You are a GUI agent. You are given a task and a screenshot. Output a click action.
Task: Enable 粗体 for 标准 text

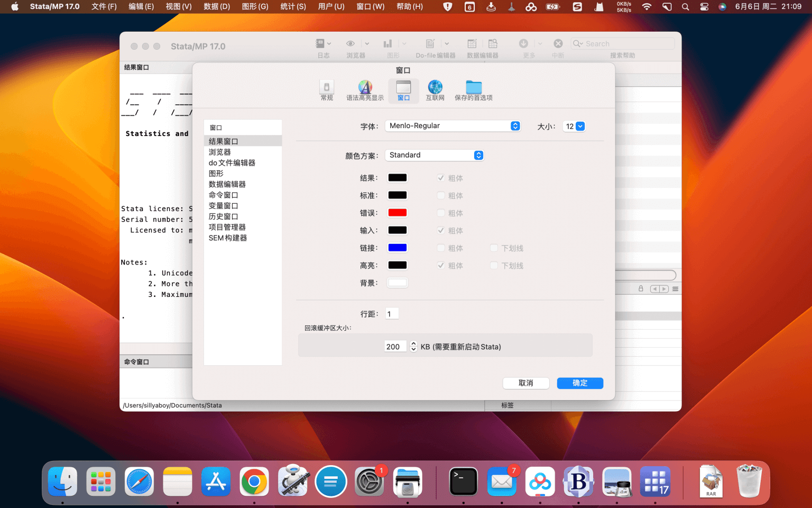pos(441,195)
